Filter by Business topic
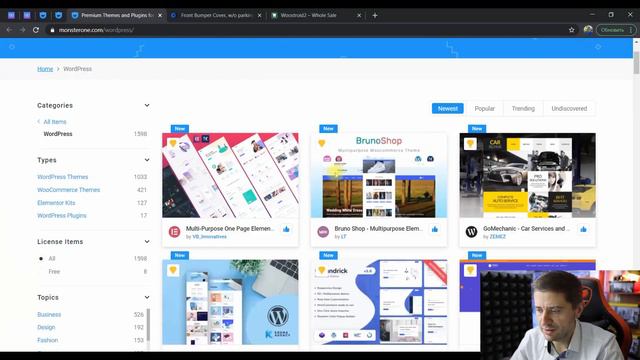640x360 pixels. tap(49, 315)
